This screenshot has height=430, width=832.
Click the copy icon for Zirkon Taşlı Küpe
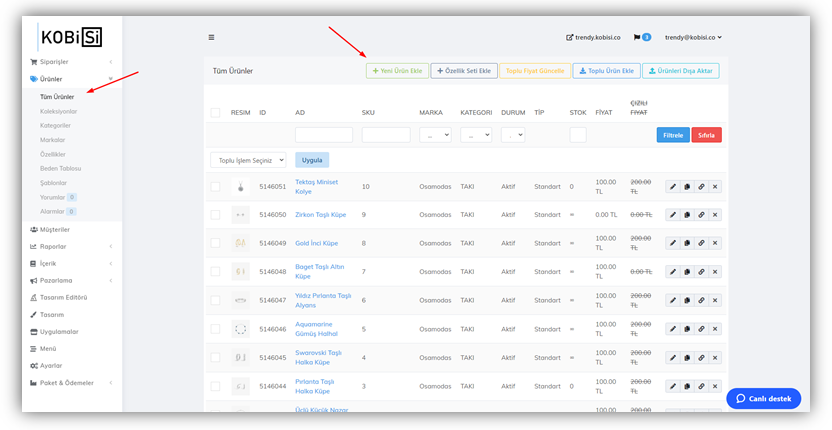[687, 215]
